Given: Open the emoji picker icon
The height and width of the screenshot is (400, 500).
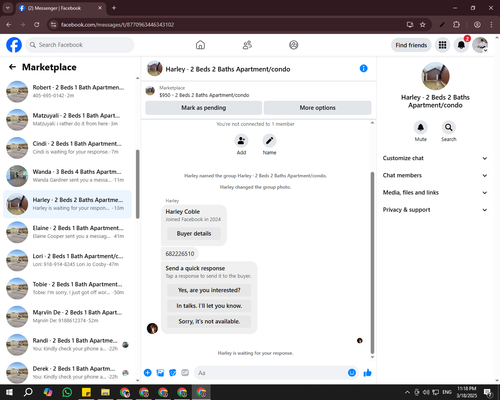Looking at the screenshot, I should pyautogui.click(x=352, y=373).
